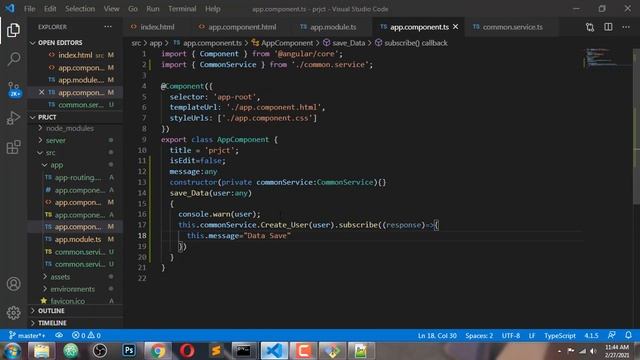Change end of line sequence LF
This screenshot has height=360, width=640.
pos(532,336)
